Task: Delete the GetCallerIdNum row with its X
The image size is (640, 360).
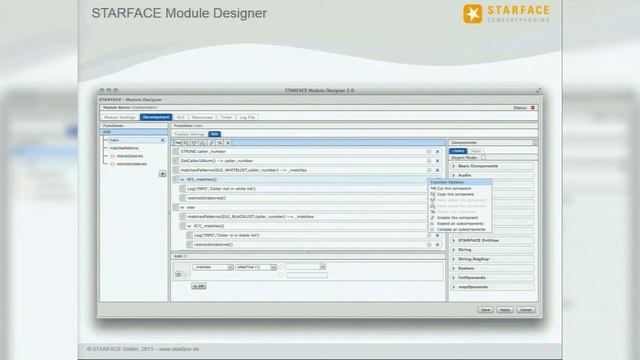Action: pyautogui.click(x=438, y=161)
